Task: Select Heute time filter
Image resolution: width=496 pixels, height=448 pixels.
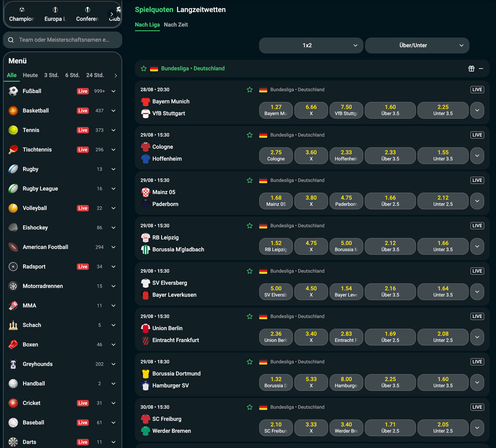Action: (30, 75)
